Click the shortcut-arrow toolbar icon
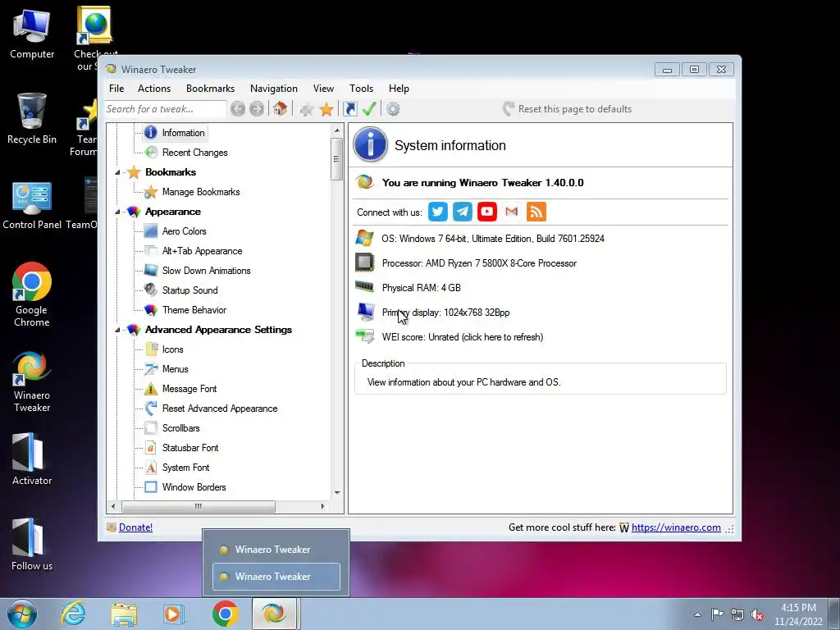The image size is (840, 630). [x=349, y=109]
